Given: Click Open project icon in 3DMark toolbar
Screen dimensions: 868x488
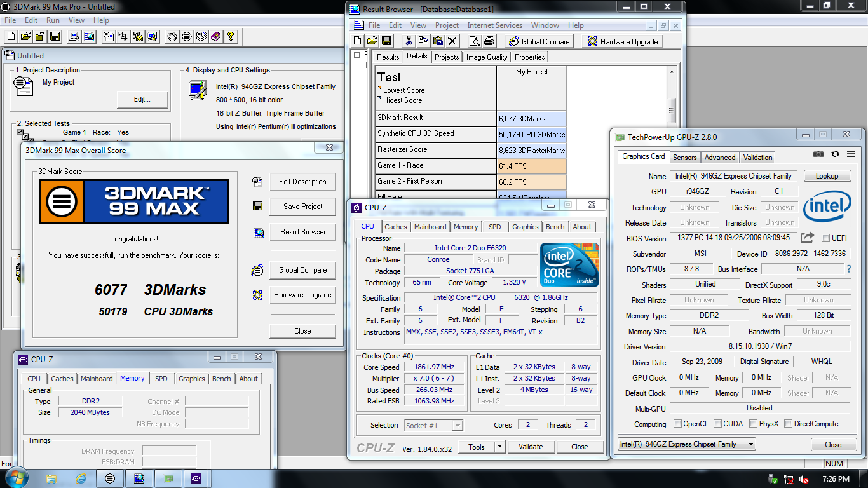Looking at the screenshot, I should pyautogui.click(x=25, y=37).
